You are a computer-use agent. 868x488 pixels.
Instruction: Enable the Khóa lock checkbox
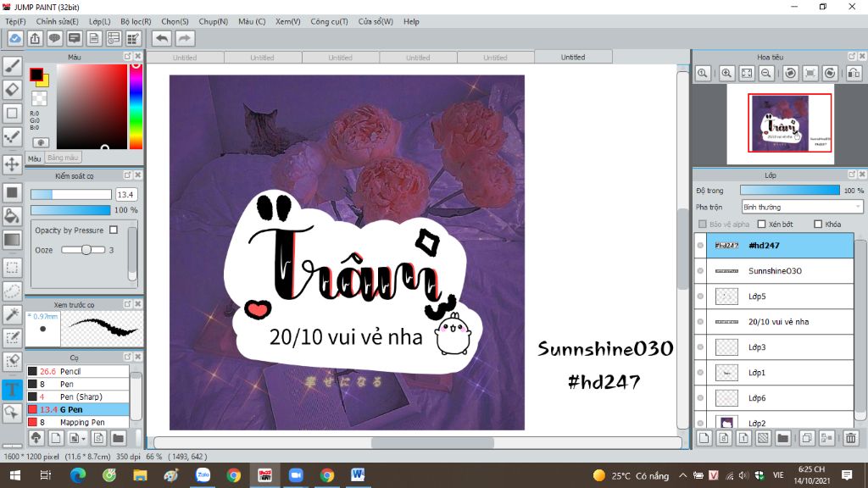pyautogui.click(x=818, y=224)
